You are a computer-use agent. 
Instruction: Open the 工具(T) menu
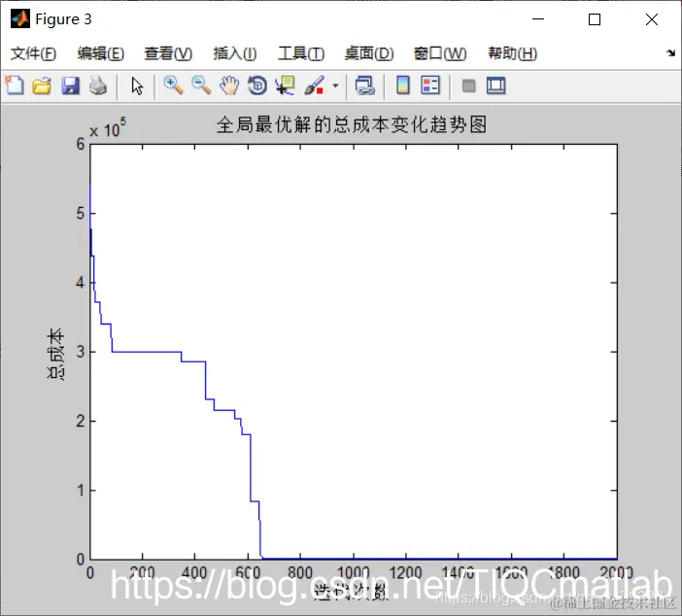[x=301, y=53]
